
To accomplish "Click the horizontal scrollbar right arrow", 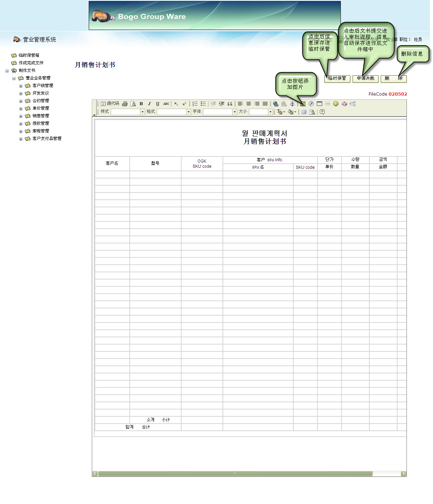I will (403, 474).
